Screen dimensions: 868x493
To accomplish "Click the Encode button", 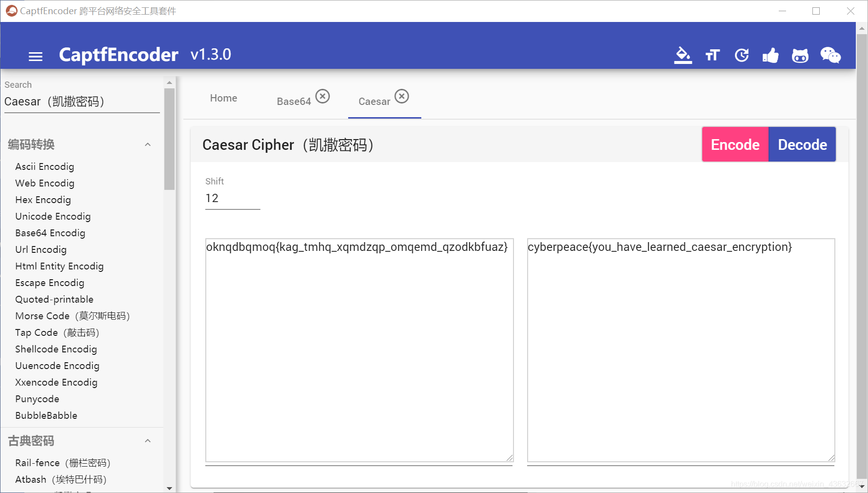I will tap(735, 144).
